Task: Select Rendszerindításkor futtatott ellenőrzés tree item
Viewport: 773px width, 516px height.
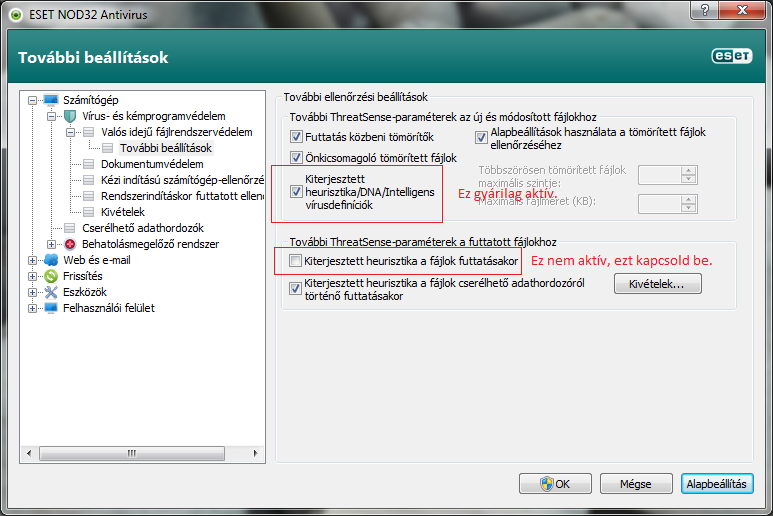Action: pyautogui.click(x=182, y=196)
